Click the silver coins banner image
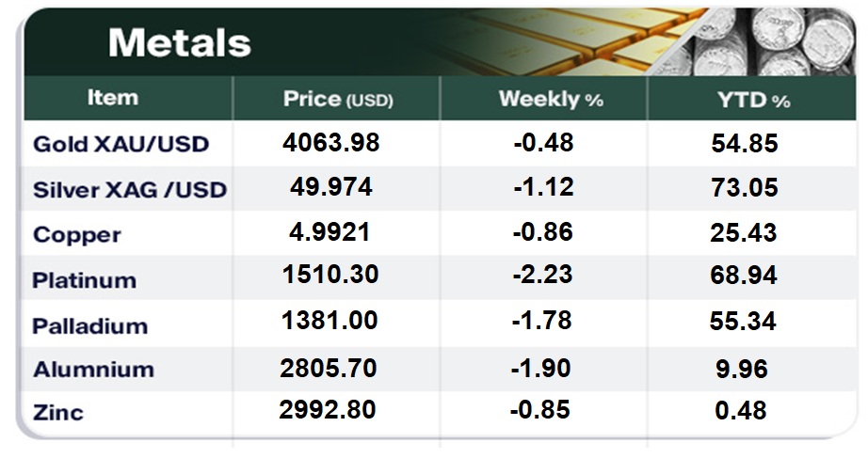The image size is (868, 474). click(777, 42)
